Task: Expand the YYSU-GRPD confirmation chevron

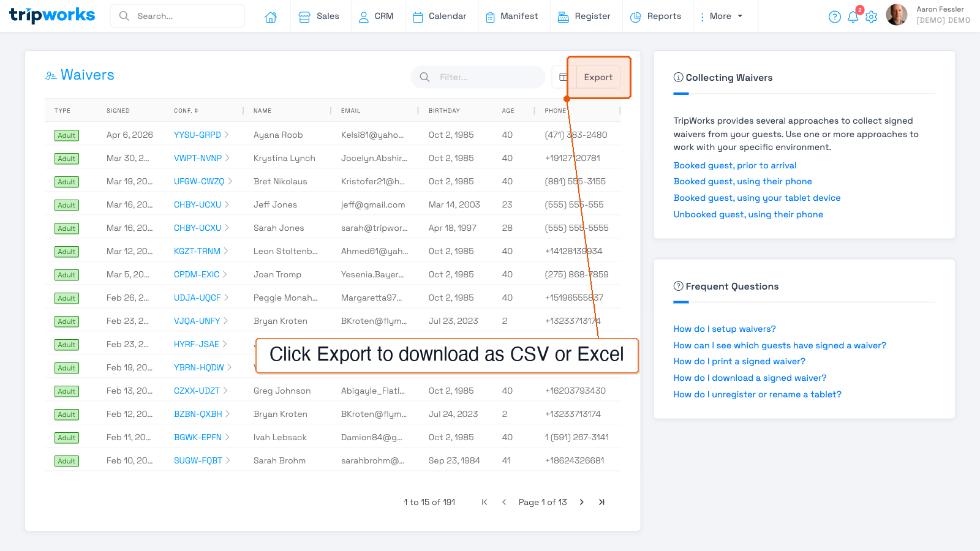Action: click(x=226, y=134)
